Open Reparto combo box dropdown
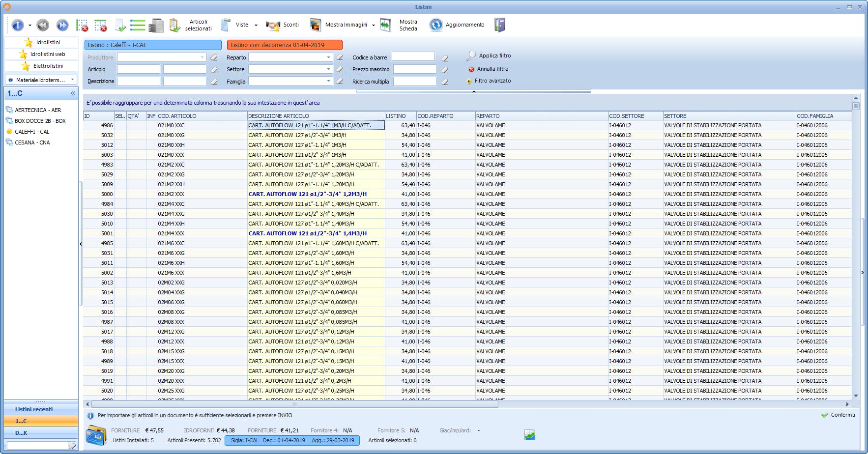This screenshot has width=868, height=454. [x=329, y=57]
